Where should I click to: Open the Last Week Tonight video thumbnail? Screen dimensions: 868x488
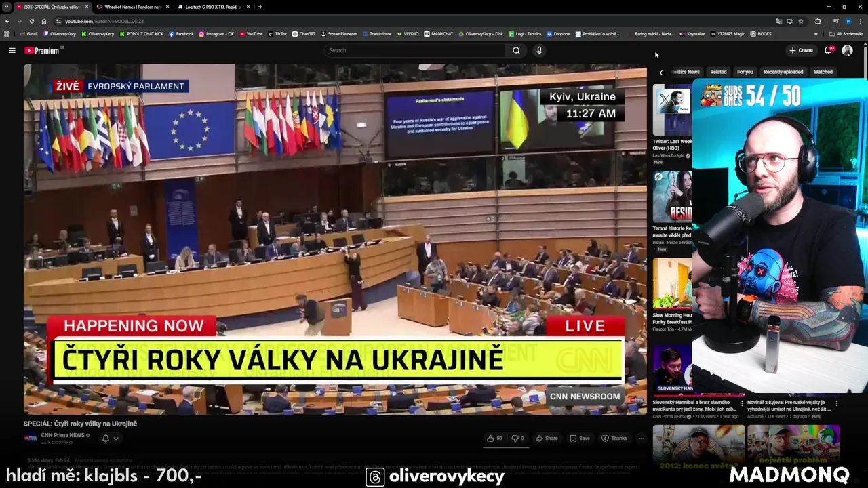(x=672, y=110)
